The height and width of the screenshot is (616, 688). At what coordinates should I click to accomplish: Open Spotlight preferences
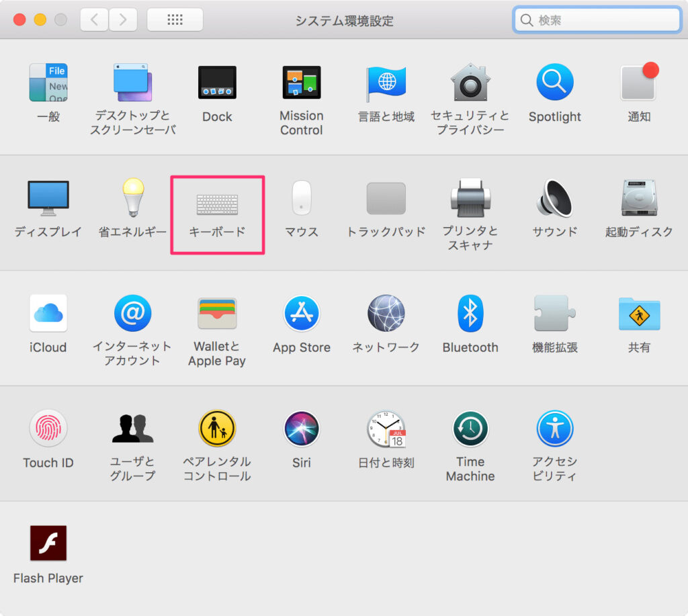pyautogui.click(x=554, y=83)
